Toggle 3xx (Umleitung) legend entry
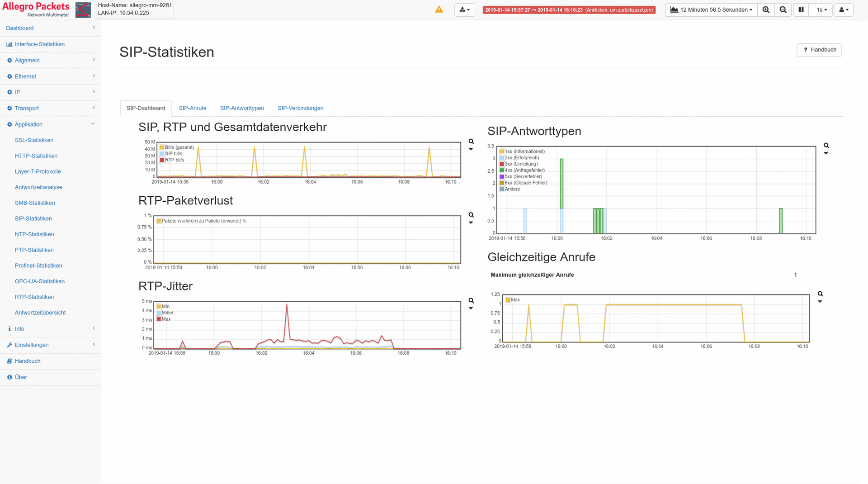This screenshot has height=484, width=868. (x=519, y=164)
